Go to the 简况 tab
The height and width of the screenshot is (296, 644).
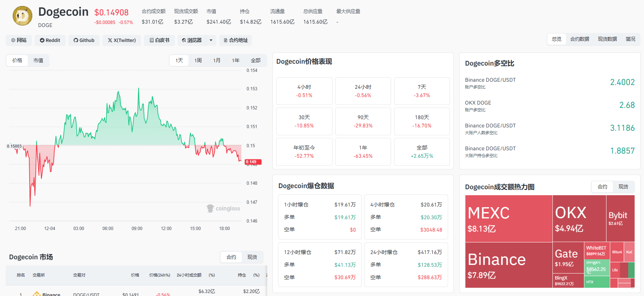tap(630, 39)
